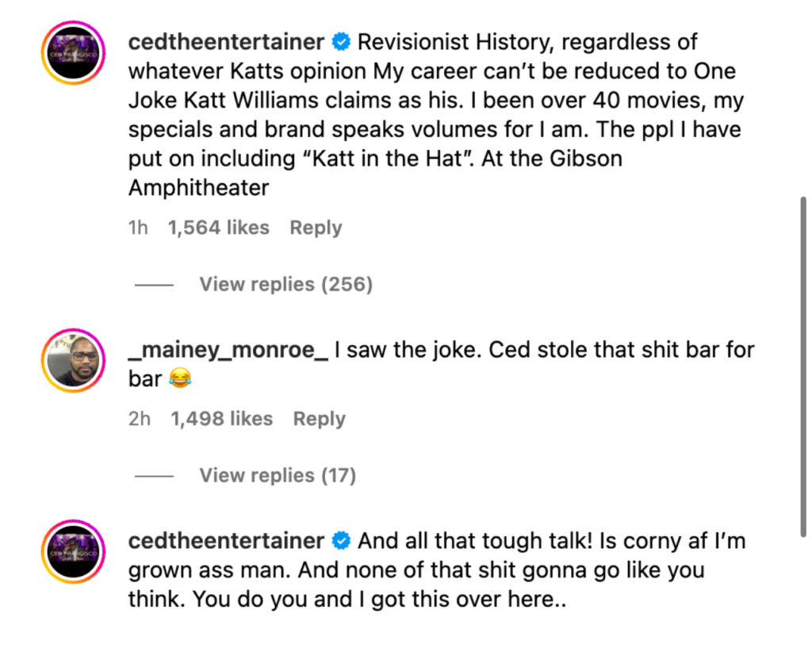812x648 pixels.
Task: Open cedtheentertainer's avatar on bottom comment
Action: click(x=74, y=551)
